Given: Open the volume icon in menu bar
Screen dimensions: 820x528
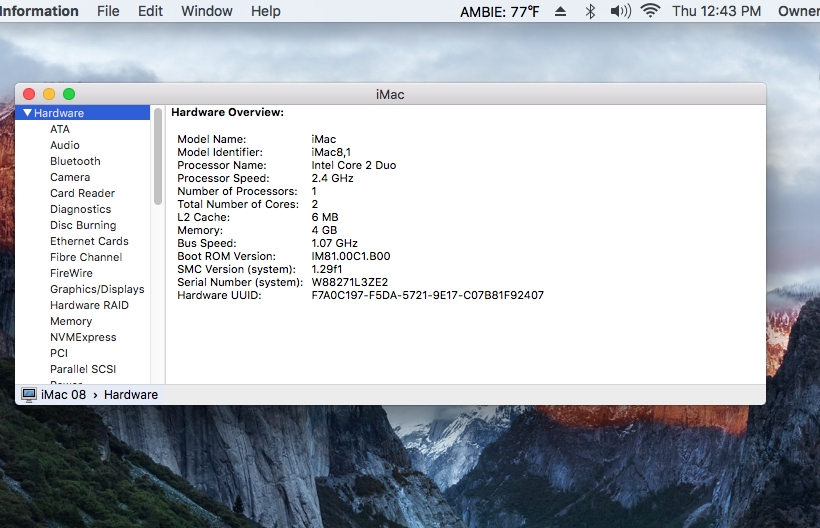Looking at the screenshot, I should coord(621,11).
